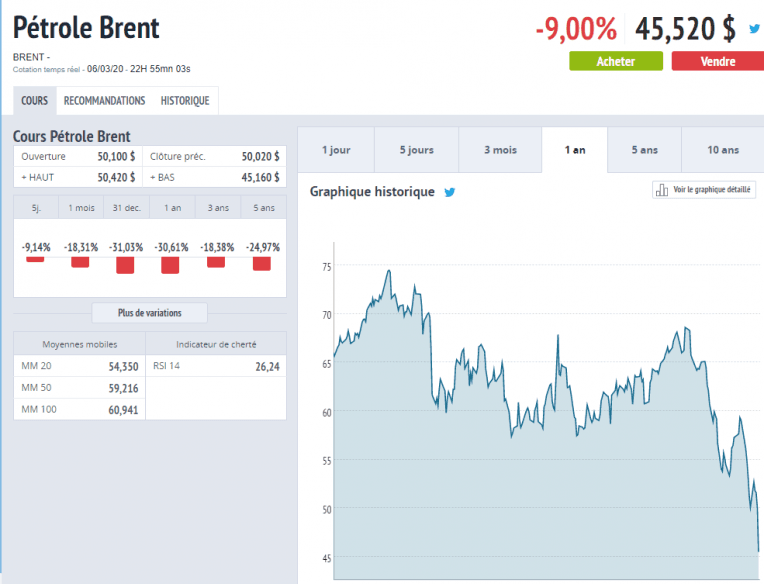Open Voir le graphique détaillé link
The width and height of the screenshot is (764, 584).
click(x=713, y=190)
